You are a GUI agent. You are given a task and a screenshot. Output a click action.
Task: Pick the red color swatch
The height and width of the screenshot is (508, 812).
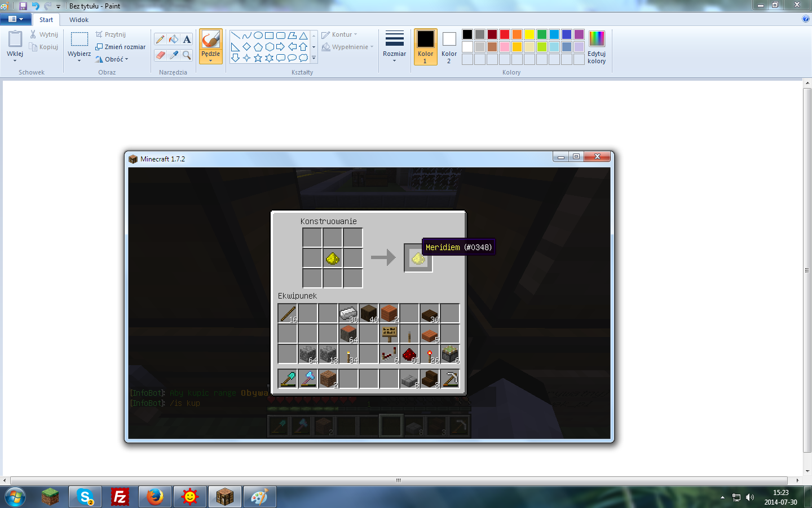point(505,34)
